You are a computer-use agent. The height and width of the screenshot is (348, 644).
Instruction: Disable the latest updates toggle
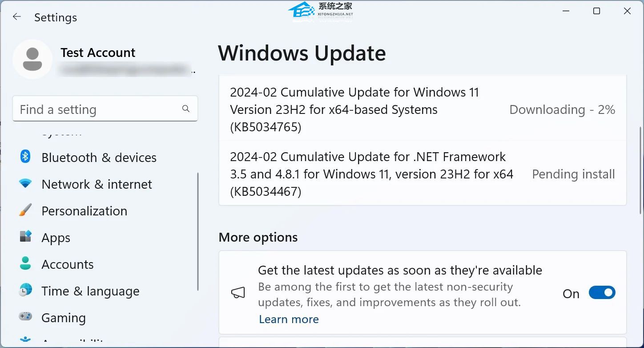click(x=602, y=293)
